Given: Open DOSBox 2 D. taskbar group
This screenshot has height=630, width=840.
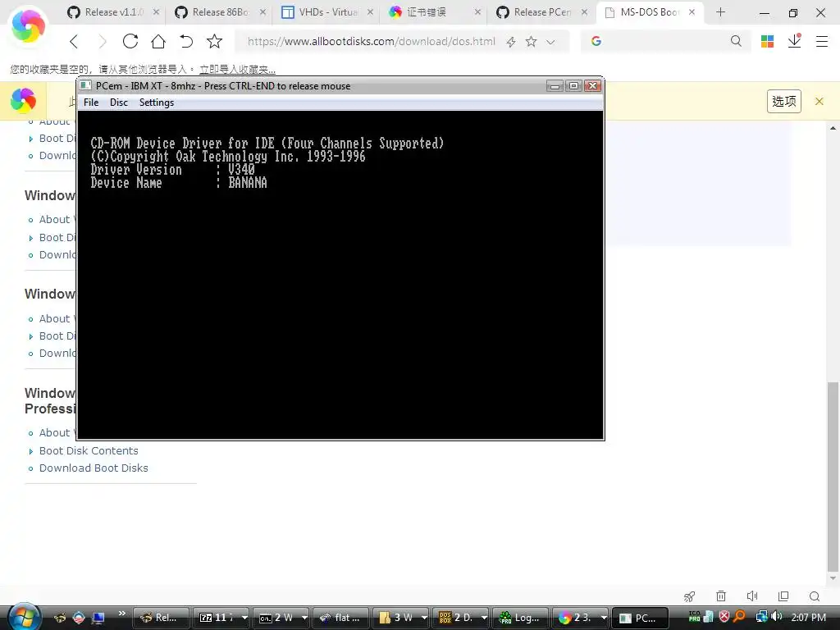Looking at the screenshot, I should (x=461, y=618).
